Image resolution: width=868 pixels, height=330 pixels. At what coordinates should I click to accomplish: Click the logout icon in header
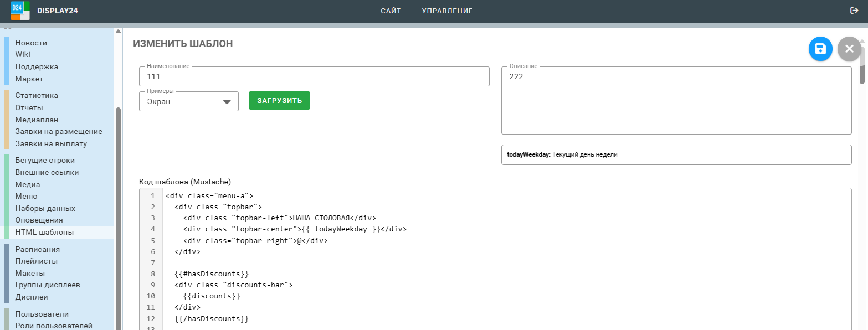point(854,11)
